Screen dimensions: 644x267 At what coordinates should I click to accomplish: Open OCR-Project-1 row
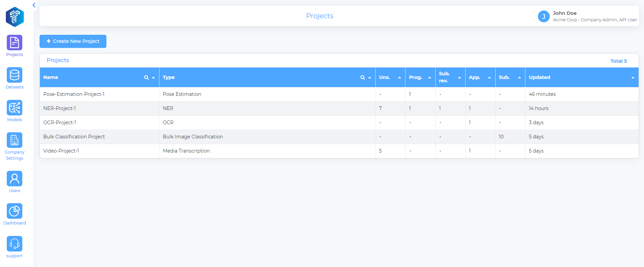(339, 123)
